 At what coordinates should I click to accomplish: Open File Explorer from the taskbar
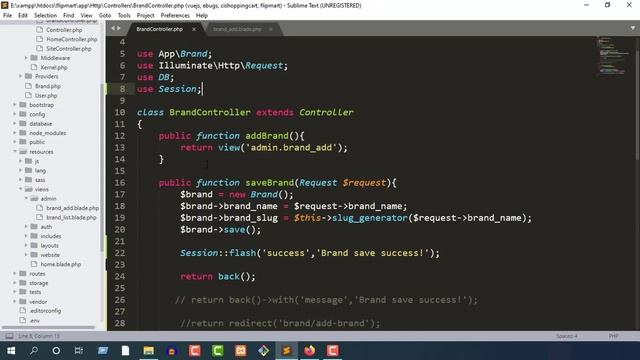point(149,351)
